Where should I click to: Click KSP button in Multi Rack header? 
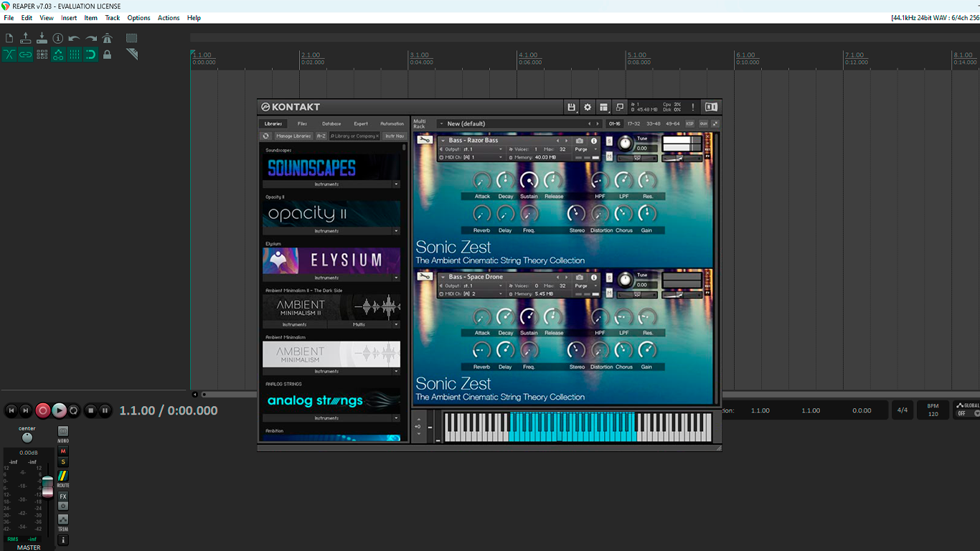690,123
